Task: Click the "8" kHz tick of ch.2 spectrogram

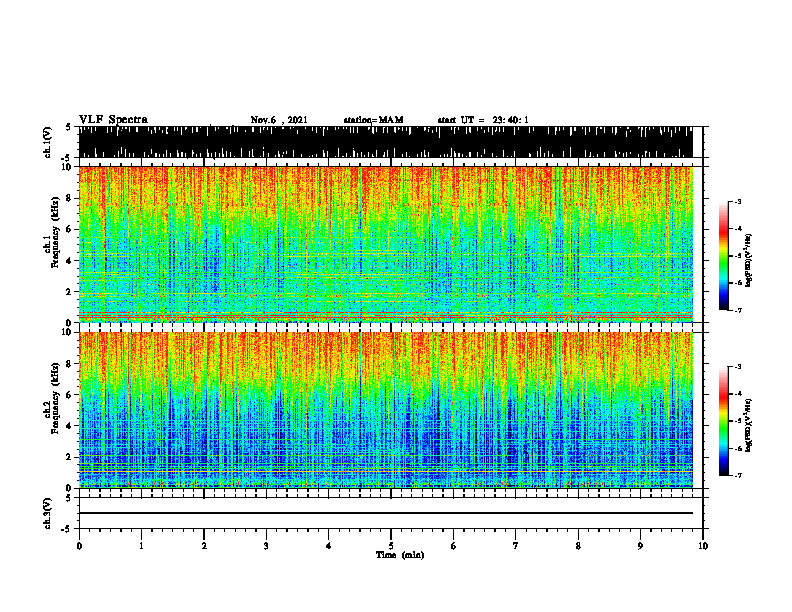Action: [x=71, y=364]
